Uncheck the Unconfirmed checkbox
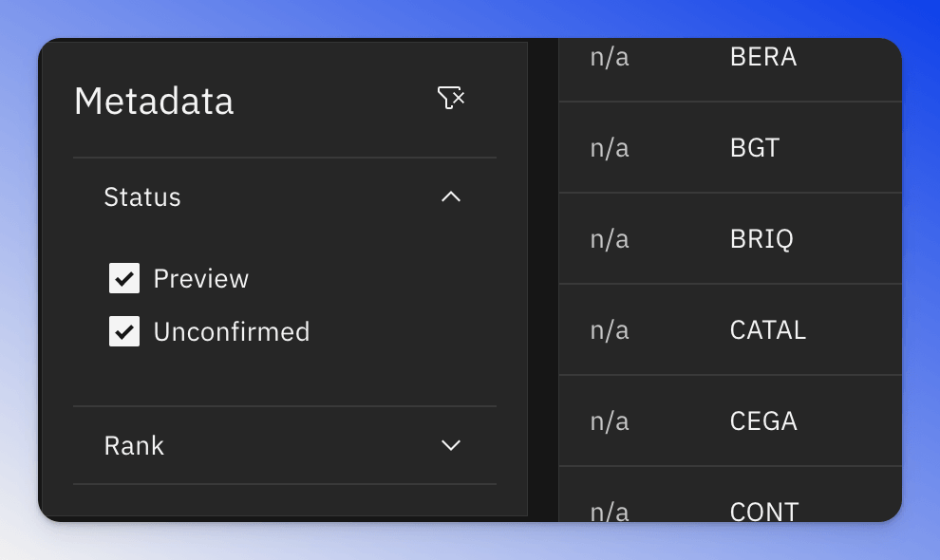 point(124,331)
